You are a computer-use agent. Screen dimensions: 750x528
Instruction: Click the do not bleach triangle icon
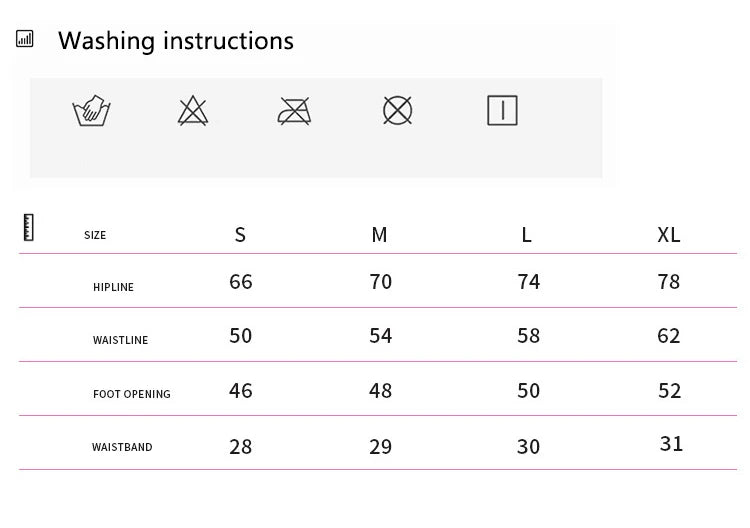click(x=193, y=110)
